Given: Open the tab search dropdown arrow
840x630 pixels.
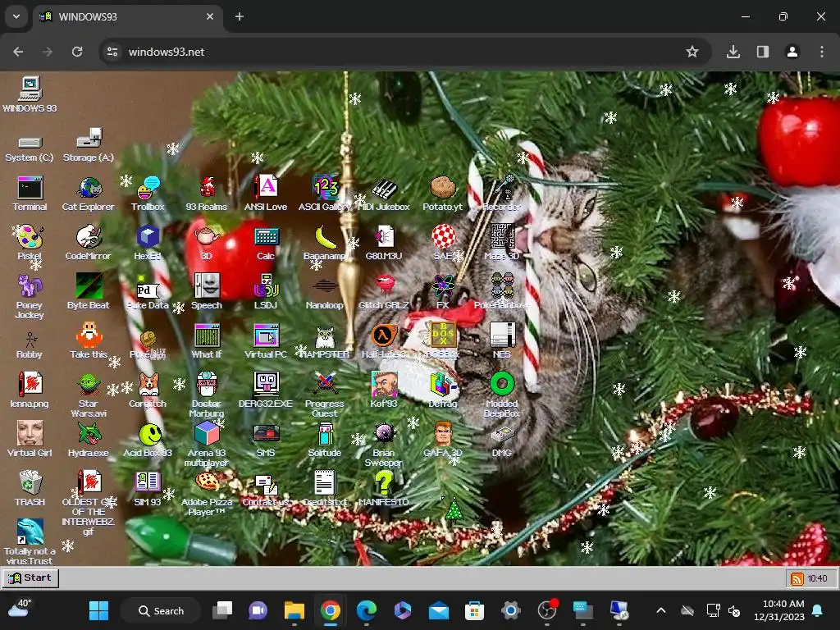Looking at the screenshot, I should pos(16,16).
